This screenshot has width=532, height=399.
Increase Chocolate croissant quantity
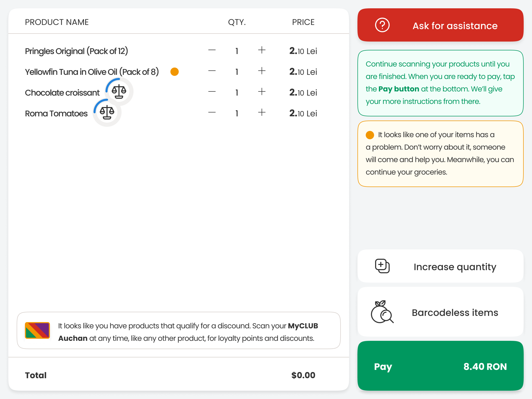[x=262, y=92]
